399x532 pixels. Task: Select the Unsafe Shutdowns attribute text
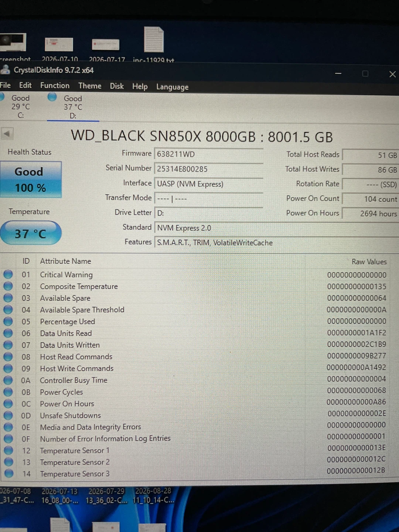coord(70,415)
